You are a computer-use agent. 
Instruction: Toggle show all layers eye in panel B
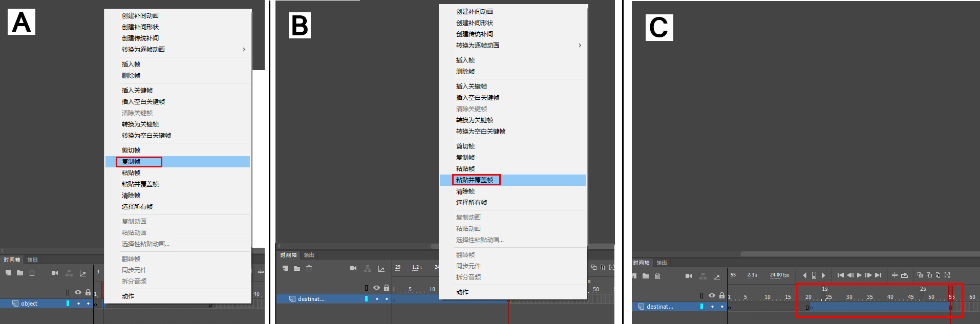[376, 288]
